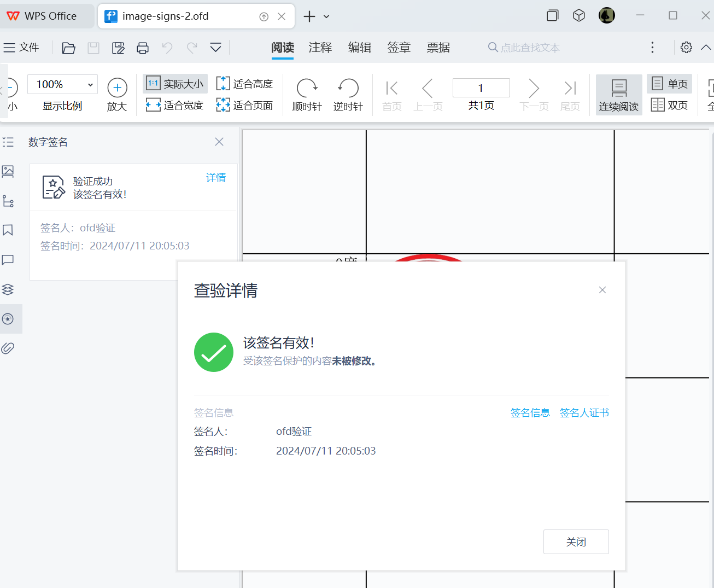Image resolution: width=714 pixels, height=588 pixels.
Task: Open the user avatar profile
Action: 607,15
